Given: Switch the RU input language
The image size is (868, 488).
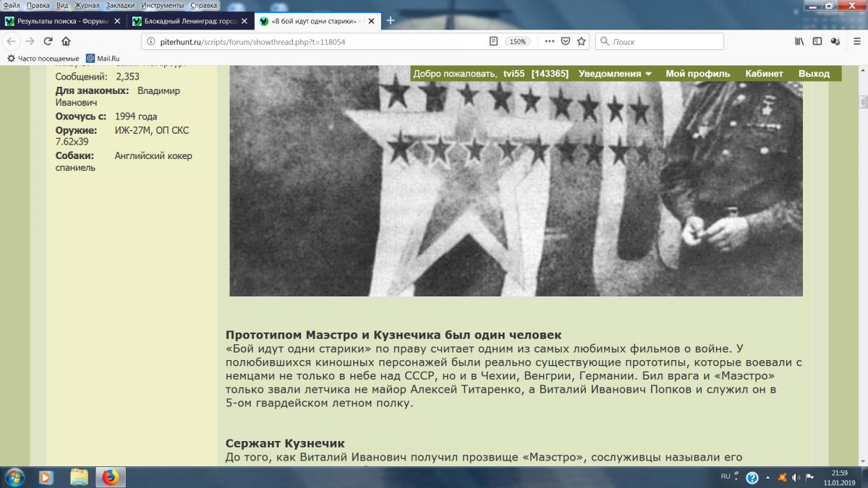Looking at the screenshot, I should (726, 476).
